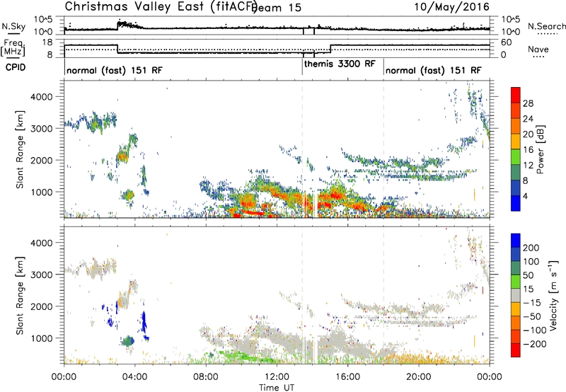
Task: Click the '12:00' time tick label
Action: point(277,377)
